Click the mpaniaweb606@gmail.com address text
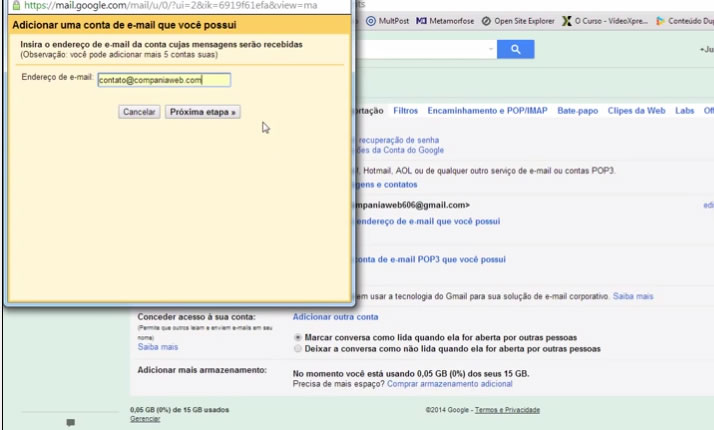714x430 pixels. tap(412, 205)
